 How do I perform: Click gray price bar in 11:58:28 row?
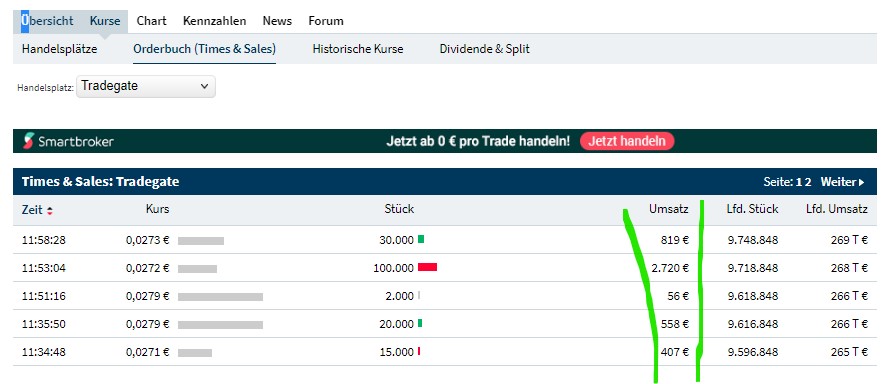201,240
